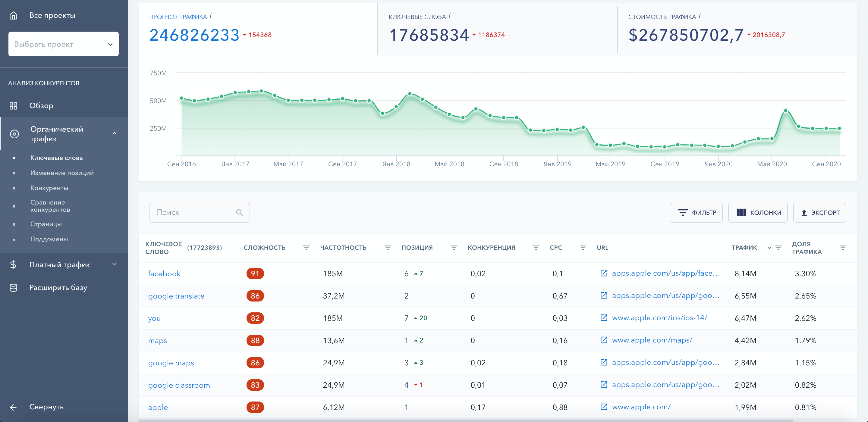Click traffic share 2.65%

[805, 296]
